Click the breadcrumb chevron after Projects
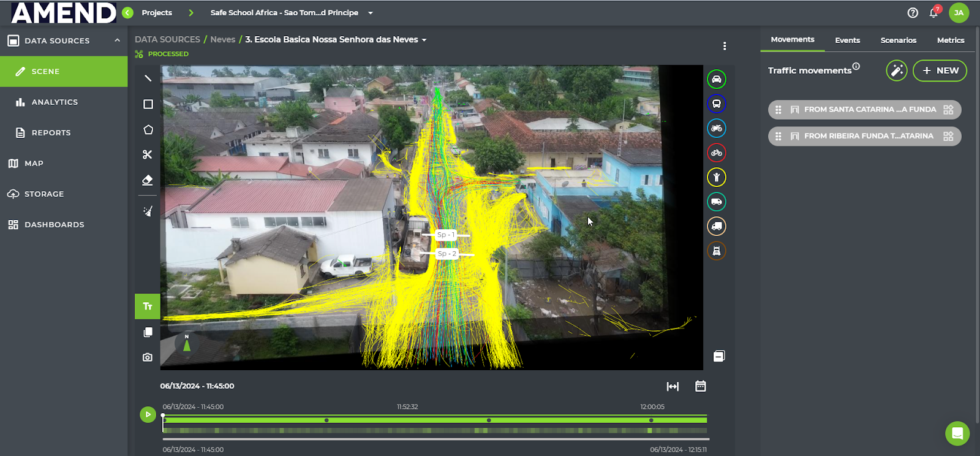Viewport: 980px width, 456px height. point(191,13)
